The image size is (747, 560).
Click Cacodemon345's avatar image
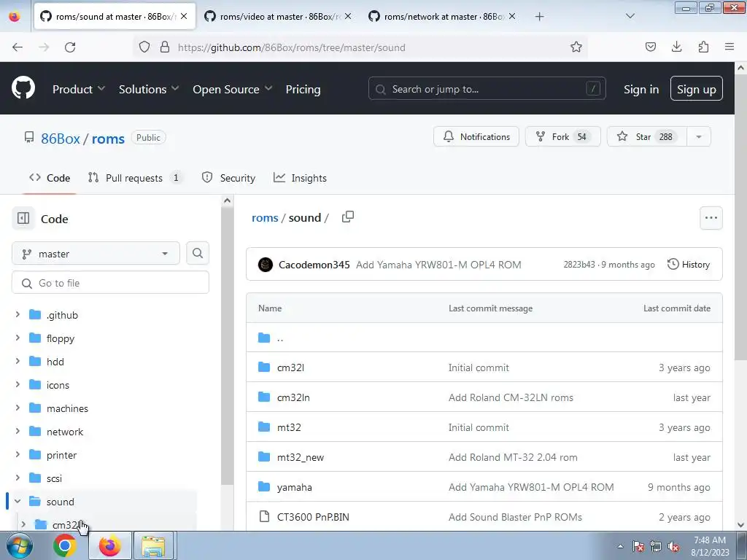coord(266,265)
